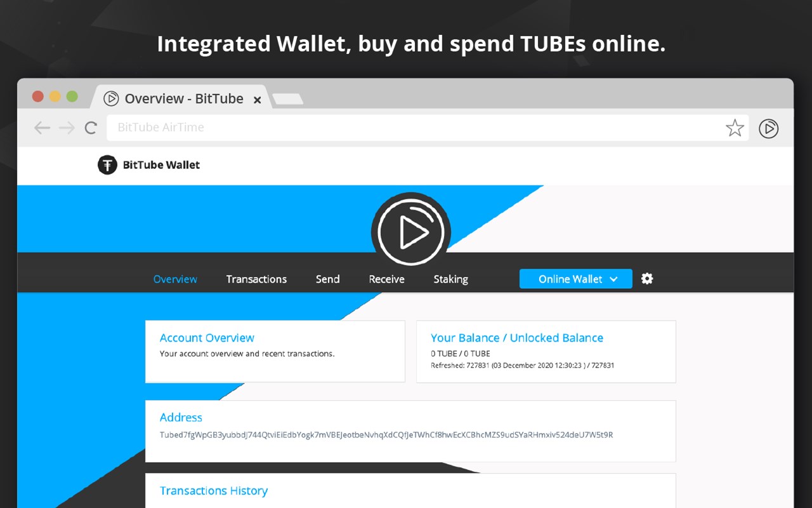
Task: Click the browser forward arrow
Action: pos(67,128)
